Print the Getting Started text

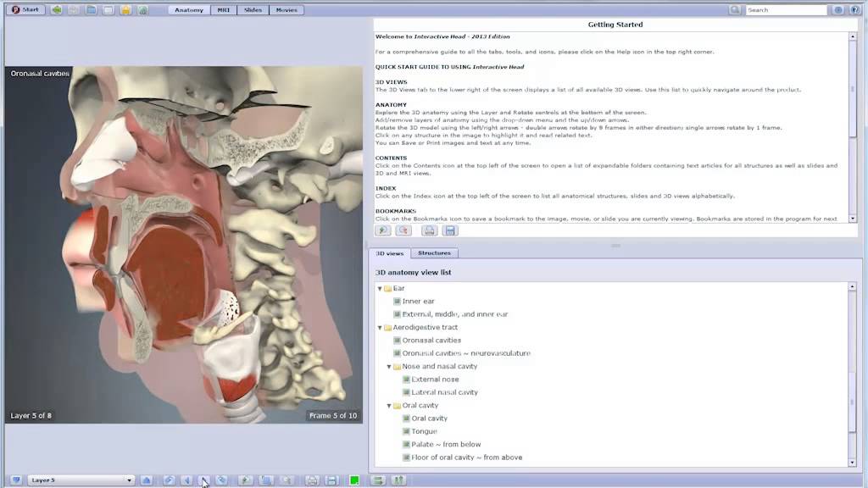[429, 230]
